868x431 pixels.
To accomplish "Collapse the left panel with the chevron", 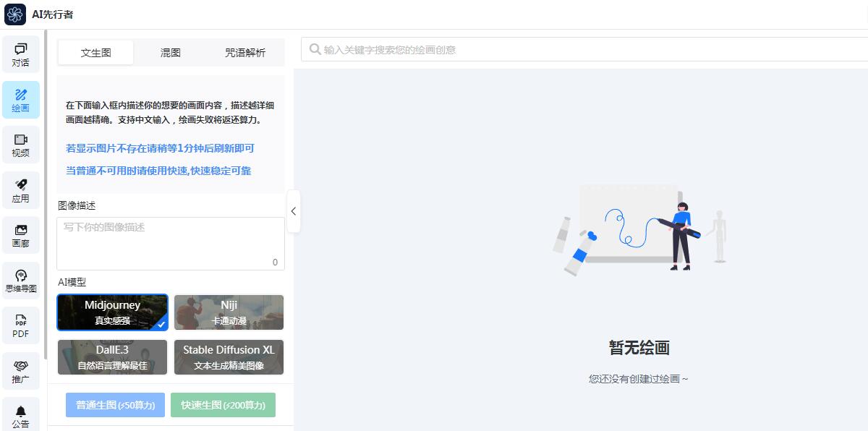I will click(x=293, y=211).
